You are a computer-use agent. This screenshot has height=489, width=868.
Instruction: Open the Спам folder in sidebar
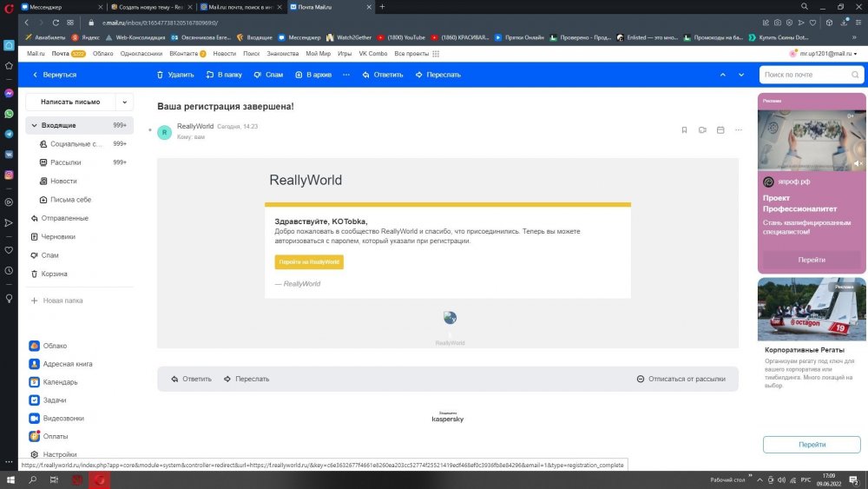(x=80, y=255)
